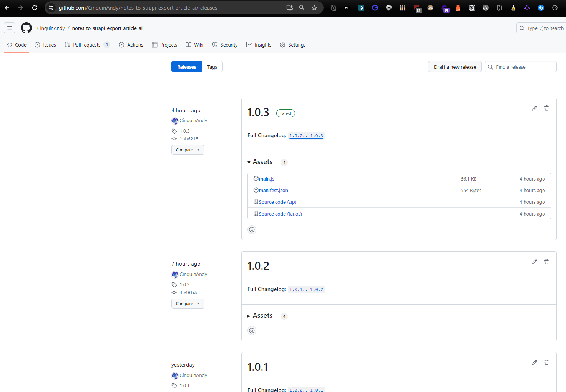
Task: Delete release 1.0.2 using trash icon
Action: (x=546, y=262)
